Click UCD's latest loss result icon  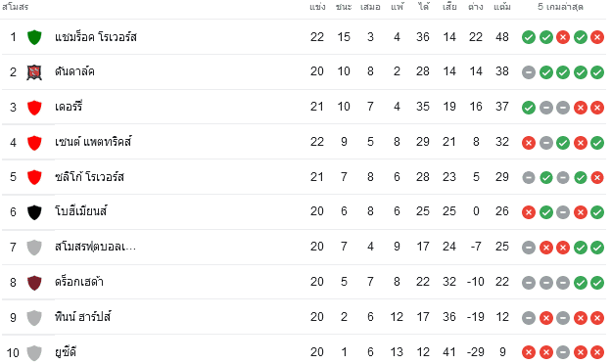pyautogui.click(x=597, y=352)
